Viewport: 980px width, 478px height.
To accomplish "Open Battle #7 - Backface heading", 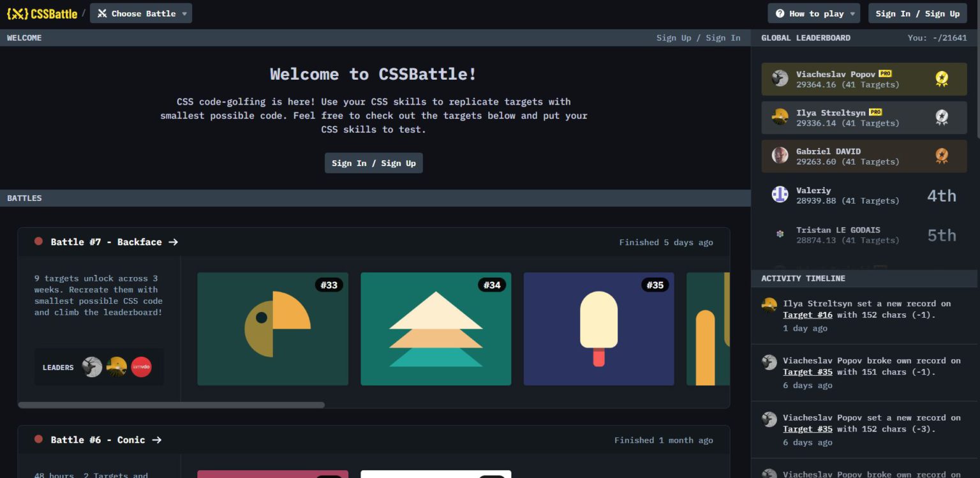I will tap(114, 242).
